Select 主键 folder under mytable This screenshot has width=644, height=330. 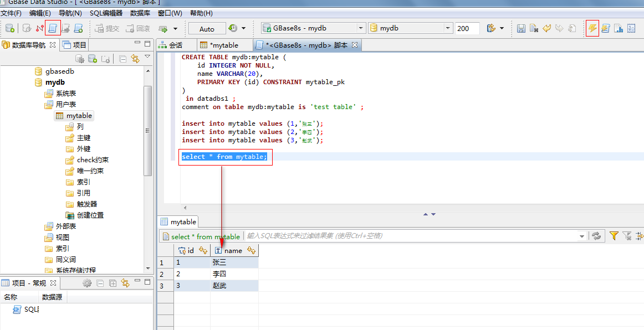(x=78, y=137)
